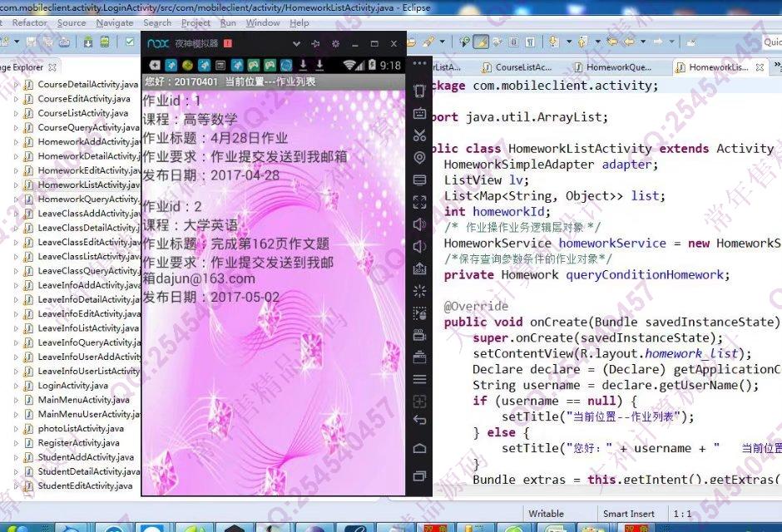Image resolution: width=782 pixels, height=532 pixels.
Task: Switch to HomeworkQue... editor tab
Action: pos(612,66)
